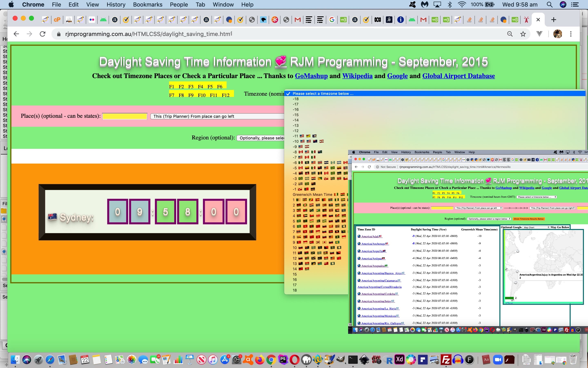Select timezone -18 from the list
The width and height of the screenshot is (588, 368).
[435, 99]
